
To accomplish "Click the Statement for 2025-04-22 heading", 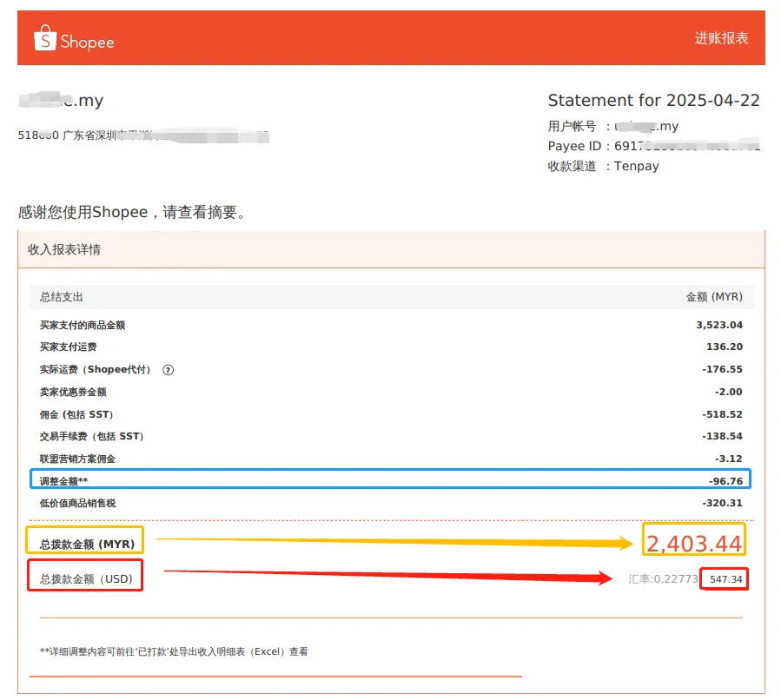I will click(x=654, y=100).
